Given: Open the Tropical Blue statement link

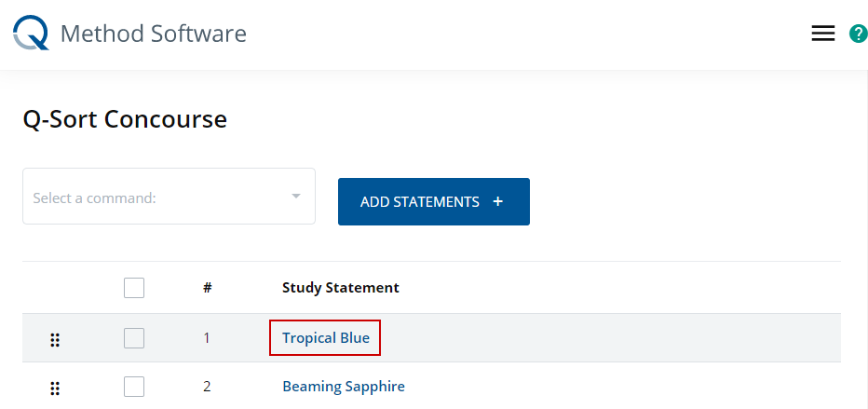Looking at the screenshot, I should tap(325, 338).
